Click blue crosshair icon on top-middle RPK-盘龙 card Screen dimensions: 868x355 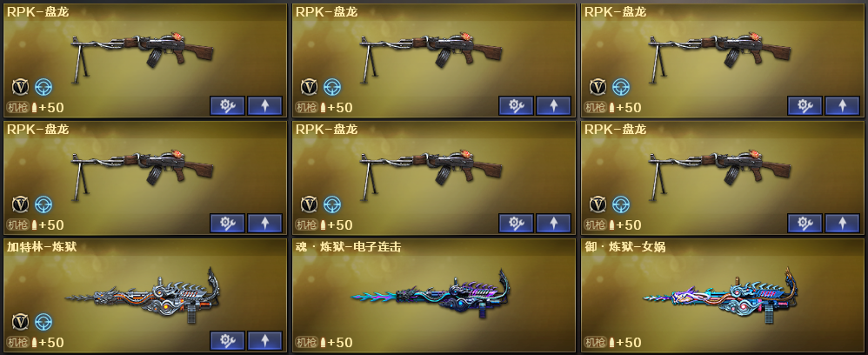(332, 87)
